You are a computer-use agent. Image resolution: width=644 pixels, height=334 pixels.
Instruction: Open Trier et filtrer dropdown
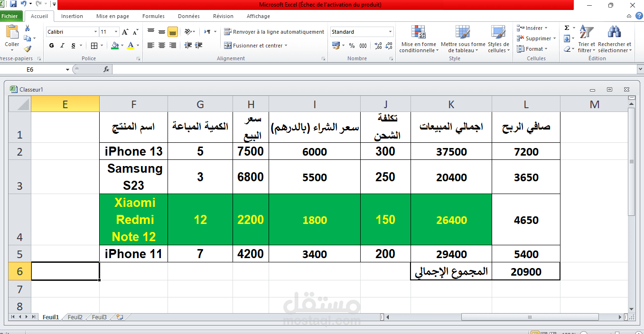pos(586,39)
